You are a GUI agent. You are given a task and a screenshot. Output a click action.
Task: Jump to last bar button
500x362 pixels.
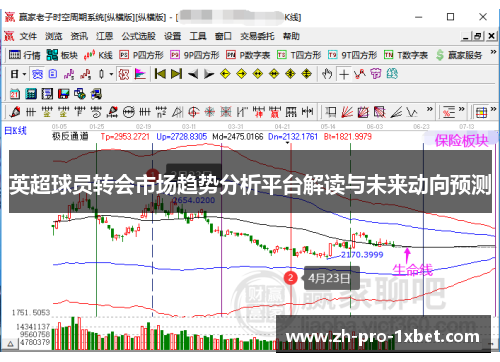coord(176,74)
